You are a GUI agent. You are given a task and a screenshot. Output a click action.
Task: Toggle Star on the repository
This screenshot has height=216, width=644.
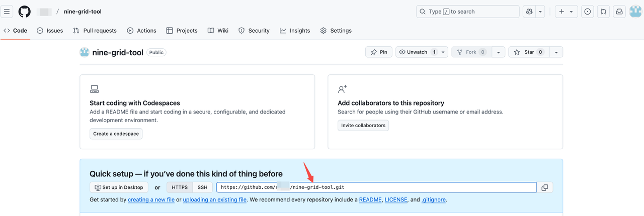(x=529, y=52)
